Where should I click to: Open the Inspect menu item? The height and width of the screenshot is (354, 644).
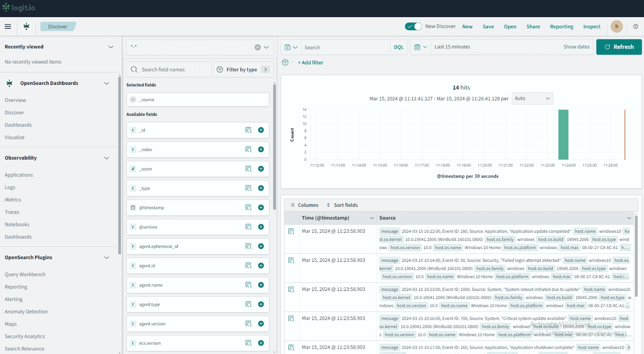[591, 27]
